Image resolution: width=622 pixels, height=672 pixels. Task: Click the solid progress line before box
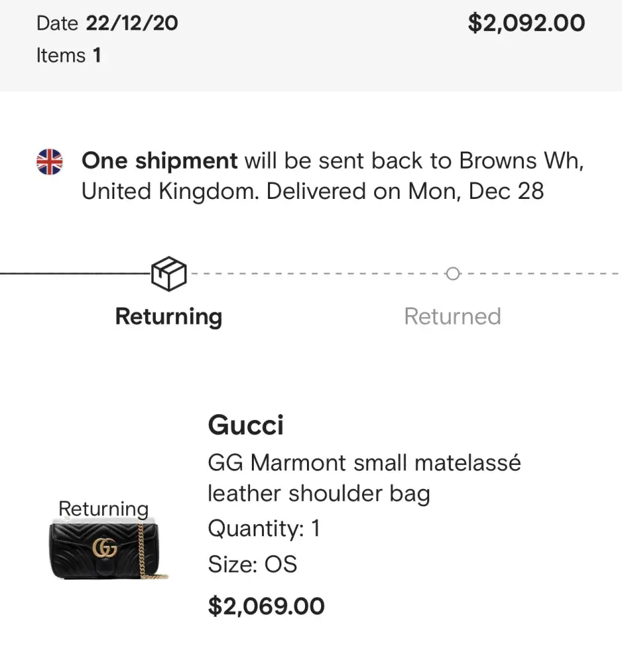click(x=74, y=274)
